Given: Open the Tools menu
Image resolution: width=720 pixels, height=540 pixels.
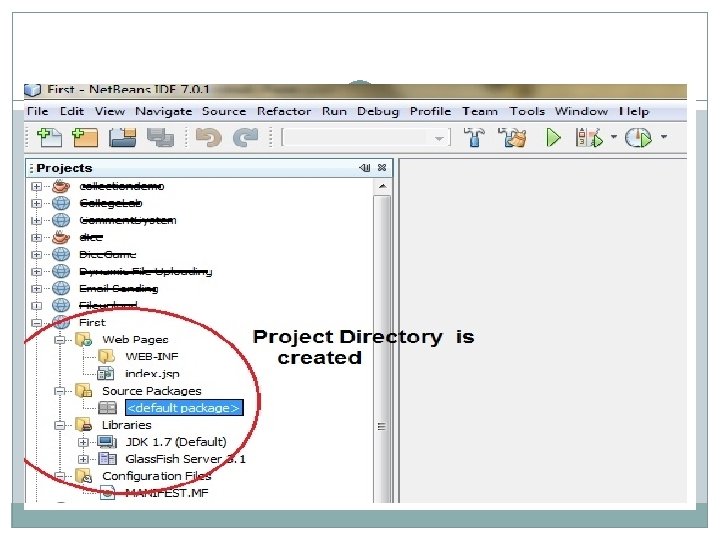Looking at the screenshot, I should 527,111.
